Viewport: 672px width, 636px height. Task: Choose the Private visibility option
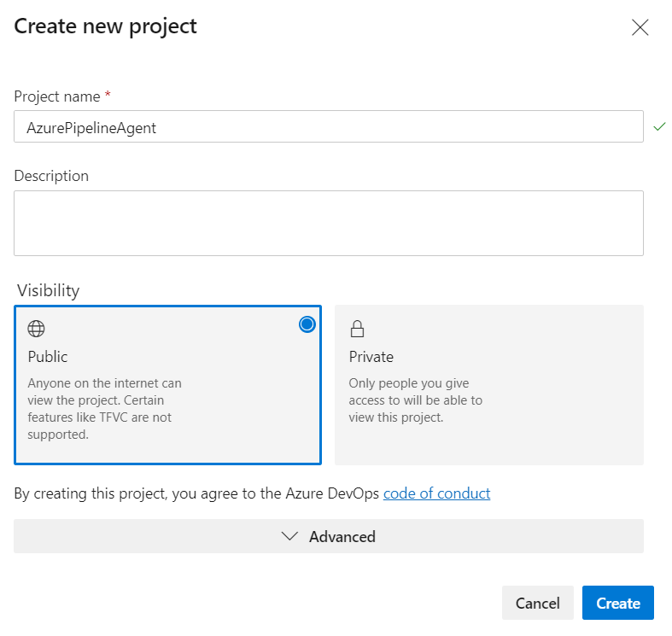click(x=489, y=385)
